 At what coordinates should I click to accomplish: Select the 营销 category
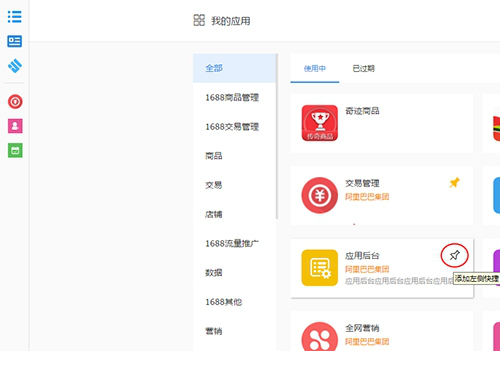(x=234, y=331)
